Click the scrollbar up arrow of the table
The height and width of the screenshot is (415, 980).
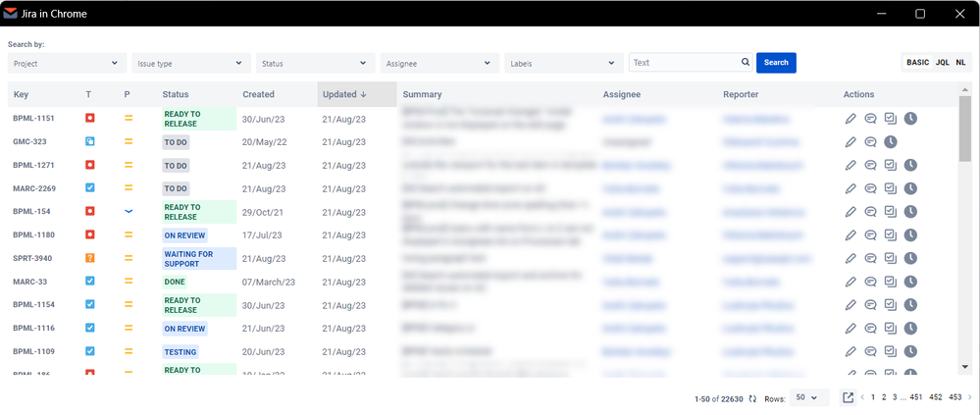click(x=965, y=88)
